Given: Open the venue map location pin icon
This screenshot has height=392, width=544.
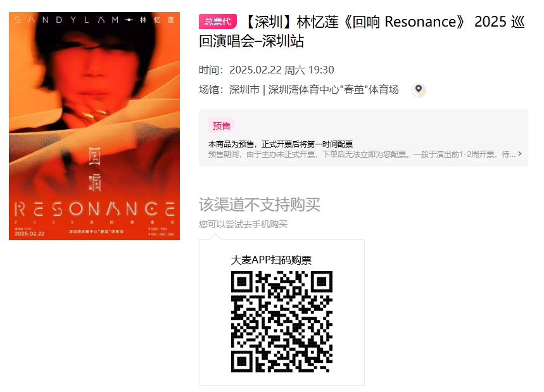Looking at the screenshot, I should [x=419, y=90].
